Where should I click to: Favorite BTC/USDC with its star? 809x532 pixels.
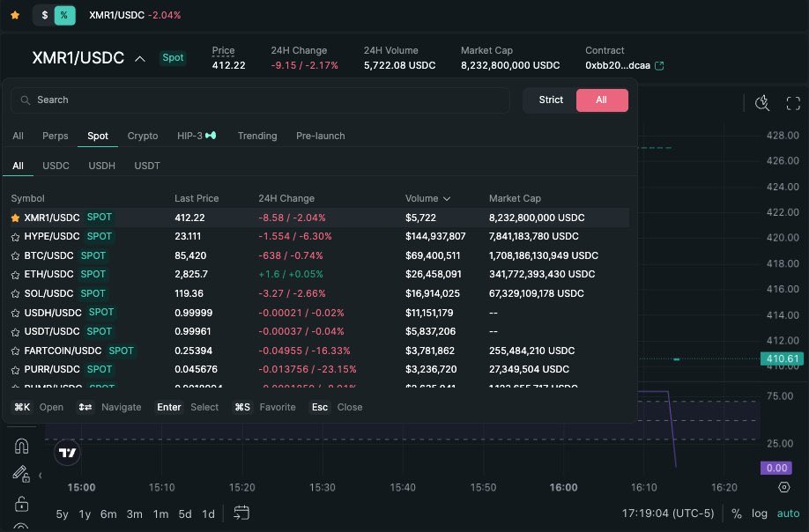tap(16, 256)
